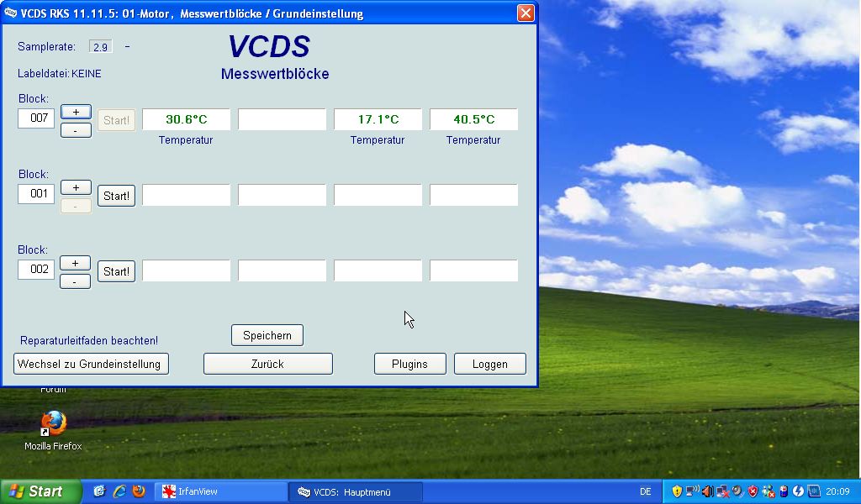Click the 40.5°C temperature value
Image resolution: width=861 pixels, height=504 pixels.
tap(474, 119)
